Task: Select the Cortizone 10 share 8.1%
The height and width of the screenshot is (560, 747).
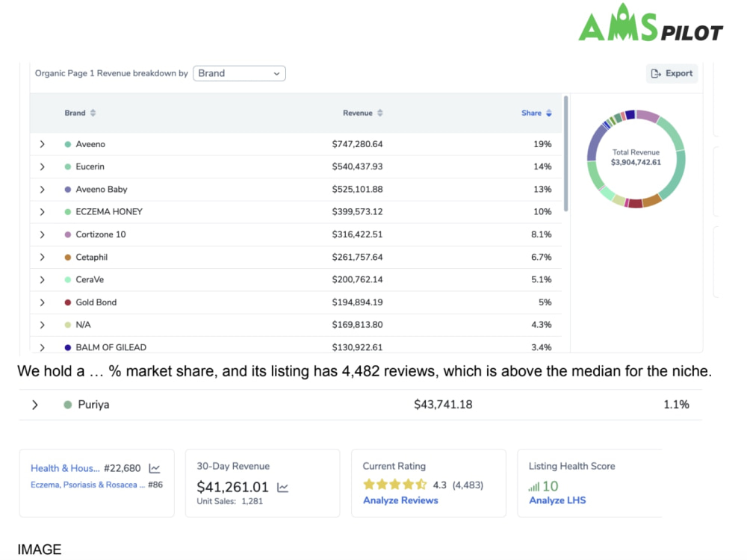Action: pos(541,234)
